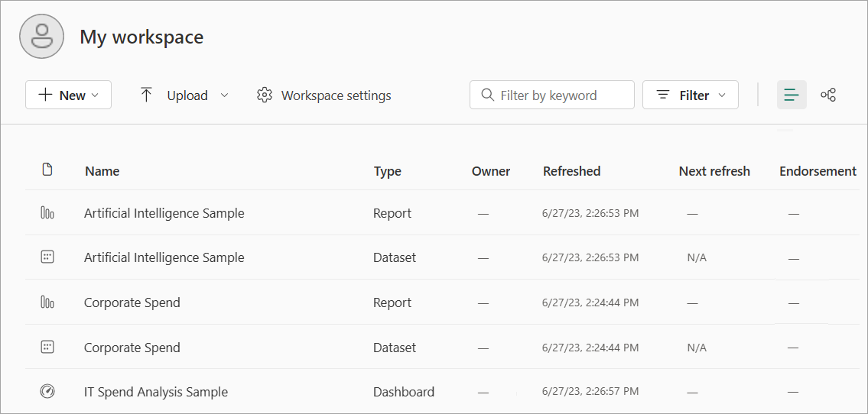Sort by the Endorsement column header
Viewport: 868px width, 414px height.
pyautogui.click(x=818, y=171)
